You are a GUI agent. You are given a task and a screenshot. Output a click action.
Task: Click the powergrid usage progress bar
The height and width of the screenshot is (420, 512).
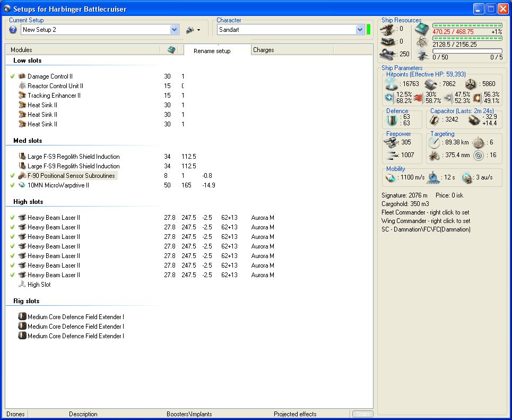[x=467, y=38]
